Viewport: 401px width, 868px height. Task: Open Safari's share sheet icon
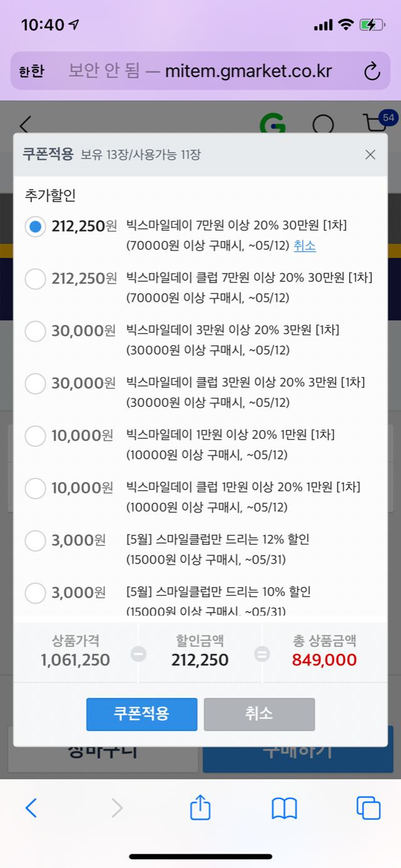pyautogui.click(x=200, y=808)
